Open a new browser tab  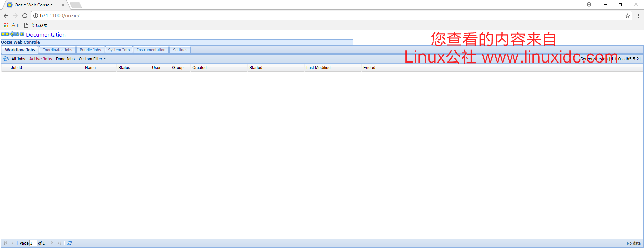click(x=76, y=5)
